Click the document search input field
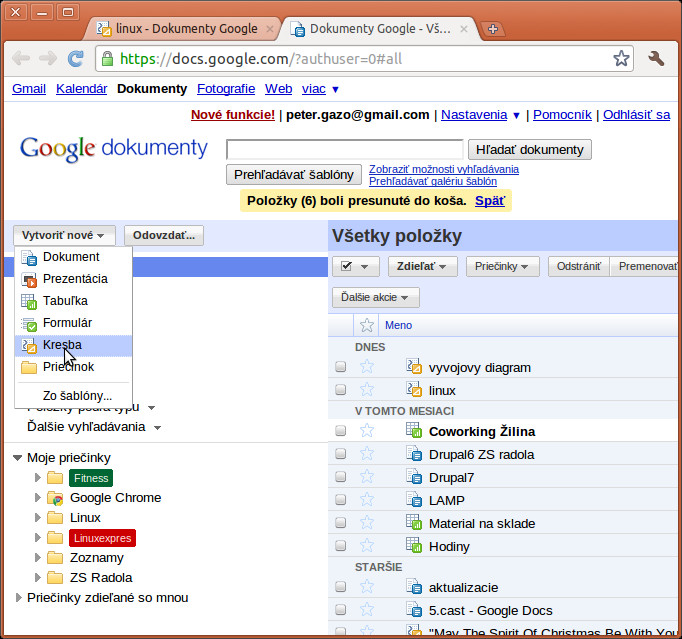 click(344, 150)
